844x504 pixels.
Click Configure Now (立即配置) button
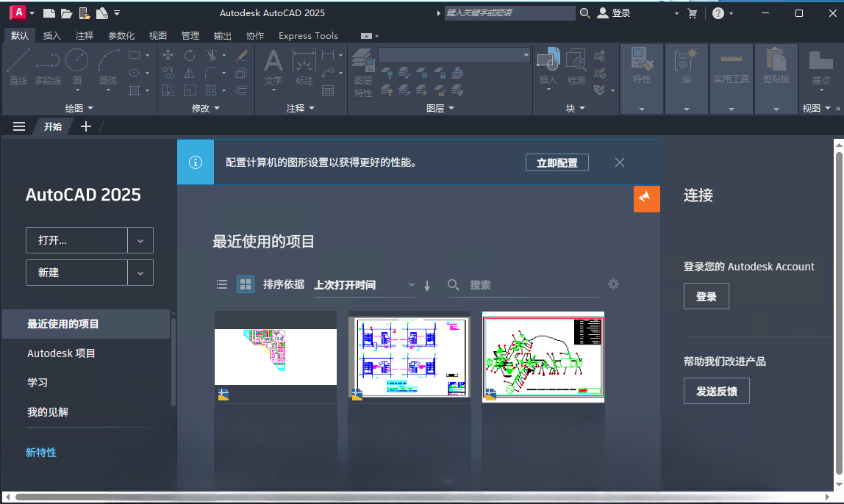(557, 162)
